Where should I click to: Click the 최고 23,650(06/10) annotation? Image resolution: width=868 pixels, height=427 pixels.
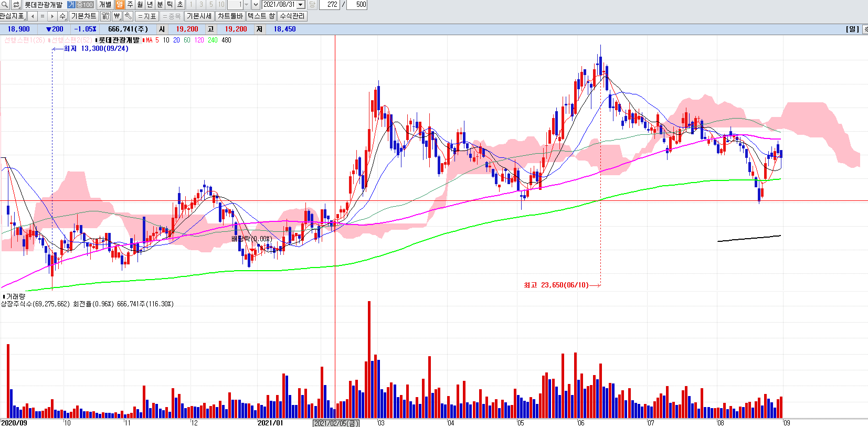[x=556, y=285]
